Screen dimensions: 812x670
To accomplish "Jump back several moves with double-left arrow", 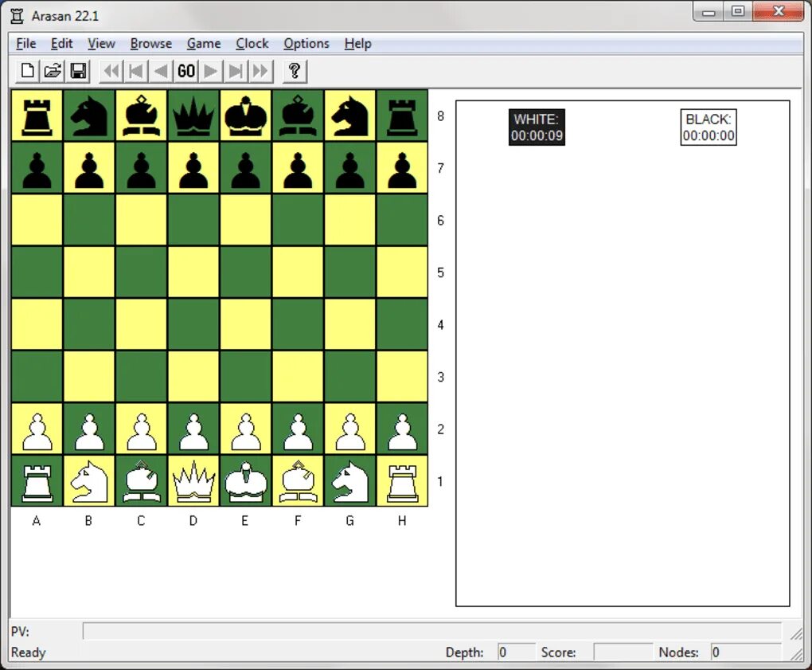I will click(x=111, y=71).
